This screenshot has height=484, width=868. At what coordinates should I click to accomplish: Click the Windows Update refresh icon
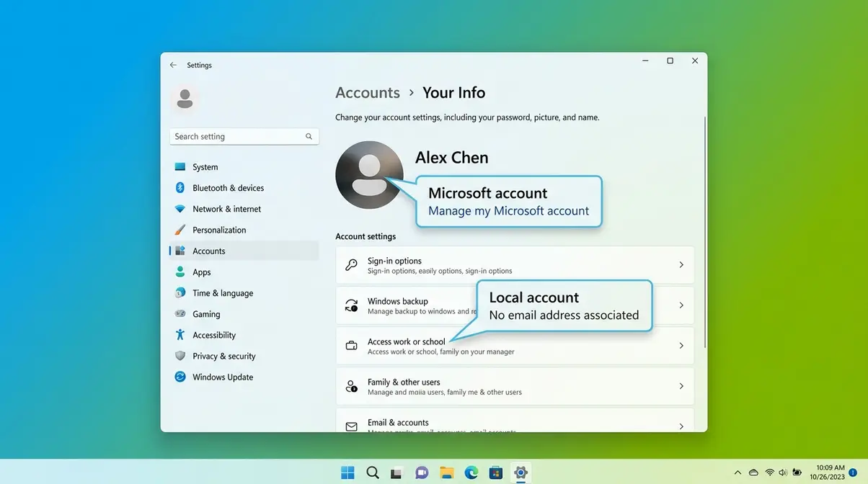pyautogui.click(x=180, y=377)
